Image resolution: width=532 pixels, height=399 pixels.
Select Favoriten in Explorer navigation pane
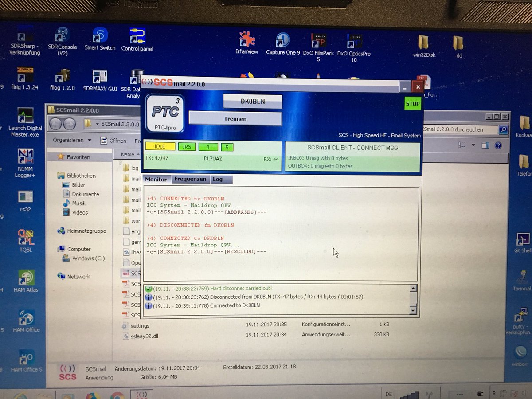pos(74,157)
